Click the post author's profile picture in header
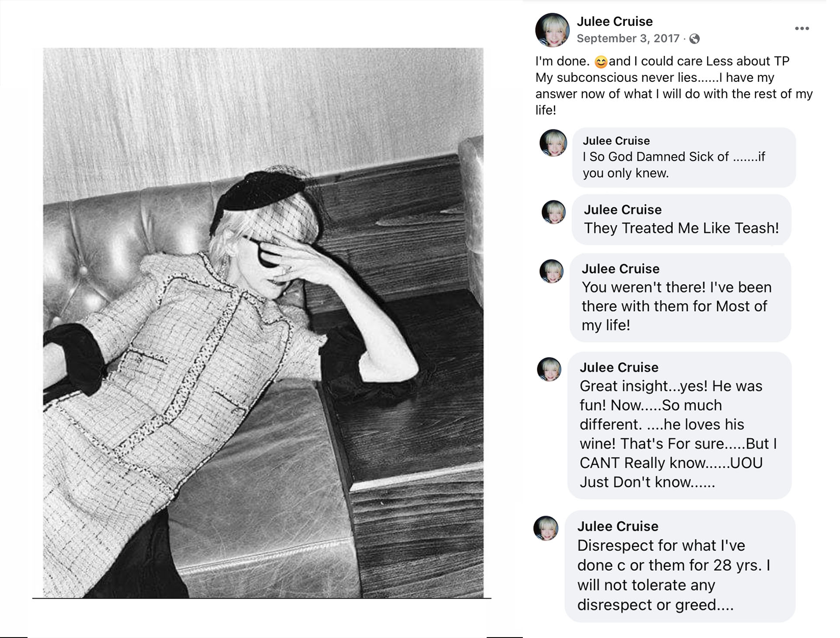The image size is (840, 638). tap(552, 30)
